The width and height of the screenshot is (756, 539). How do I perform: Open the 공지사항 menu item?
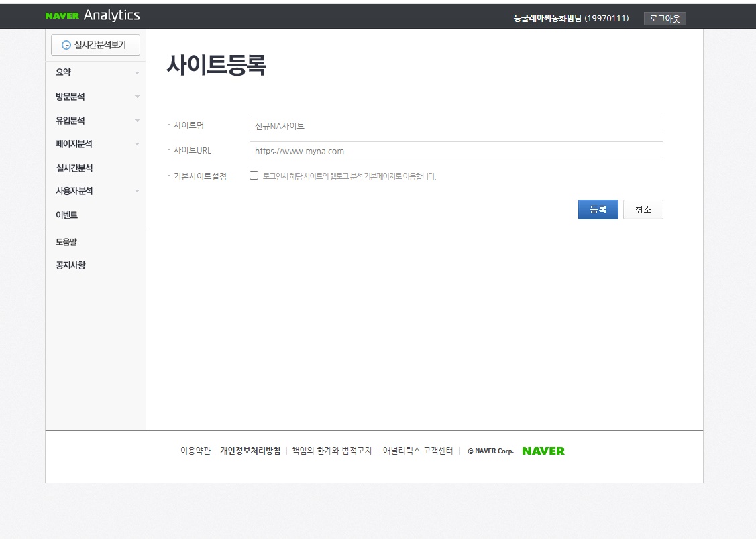pyautogui.click(x=70, y=265)
